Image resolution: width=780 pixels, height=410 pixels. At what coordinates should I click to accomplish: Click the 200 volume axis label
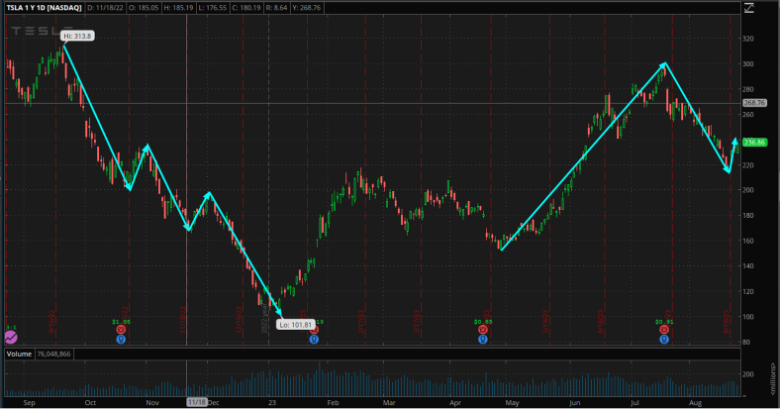748,374
